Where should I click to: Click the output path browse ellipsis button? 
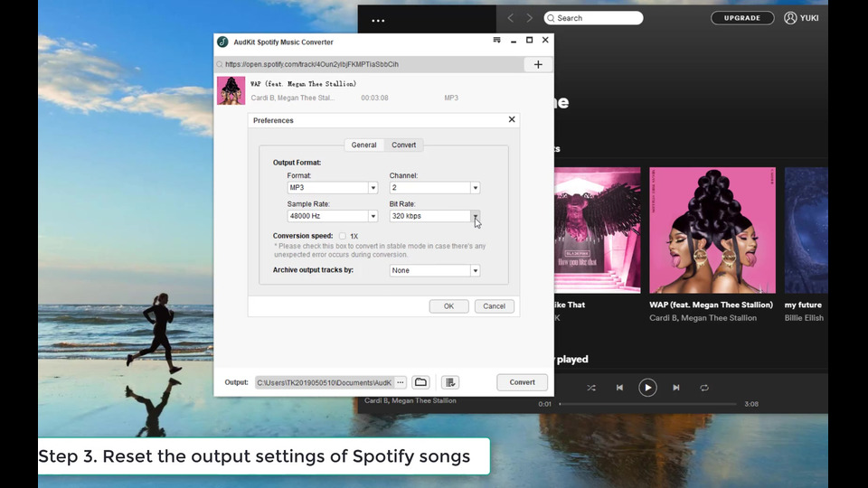(x=401, y=382)
